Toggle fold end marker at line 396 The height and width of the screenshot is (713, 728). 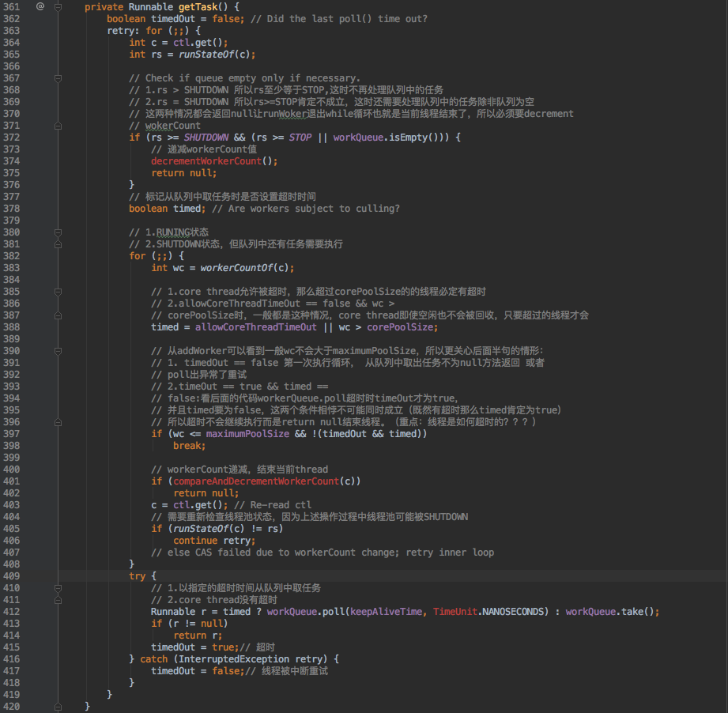coord(58,422)
